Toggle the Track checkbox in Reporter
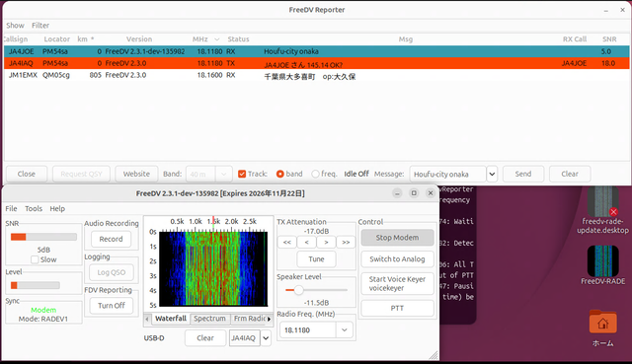The image size is (632, 364). pos(242,174)
